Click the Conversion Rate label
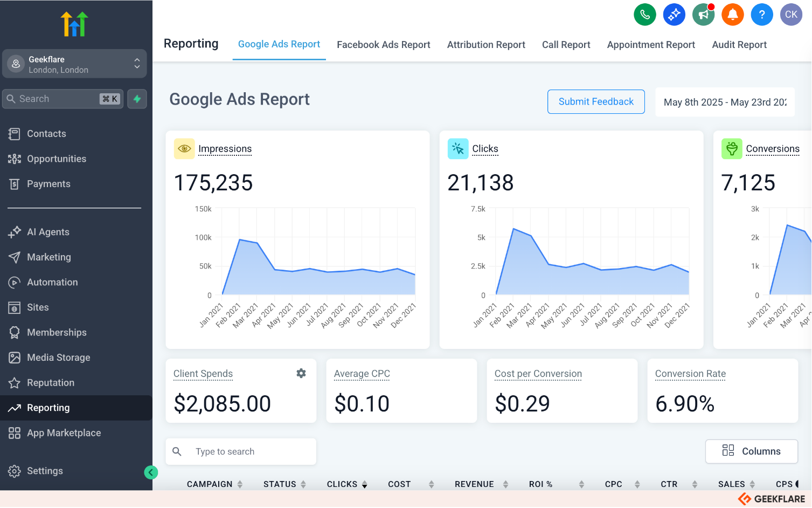812x508 pixels. [x=690, y=374]
